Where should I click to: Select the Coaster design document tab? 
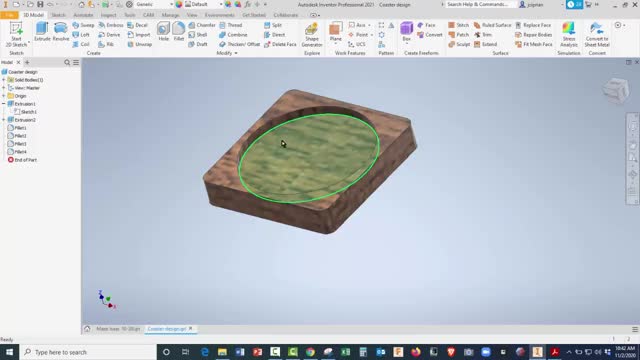(167, 329)
